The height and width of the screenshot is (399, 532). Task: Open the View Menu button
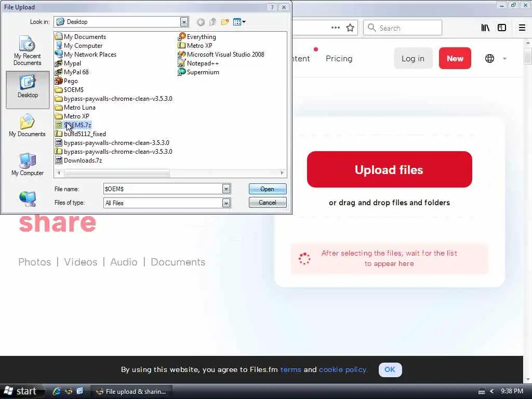(239, 22)
